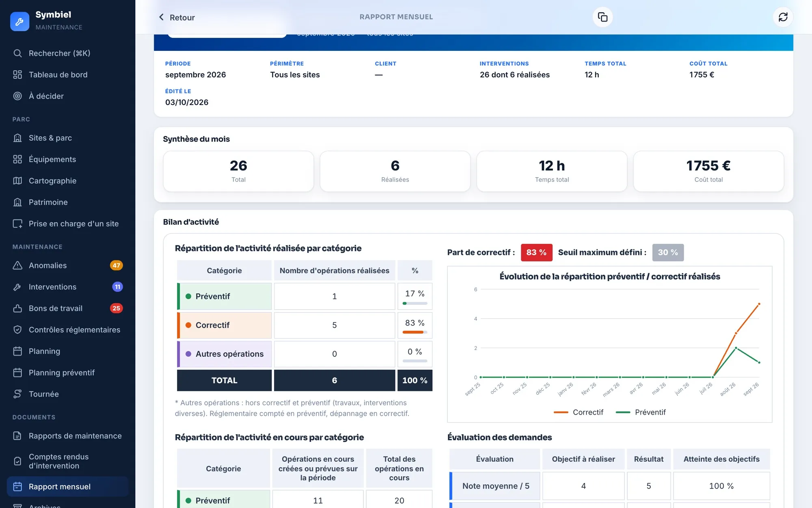
Task: Click the Correctif 83 % progress bar
Action: pos(415,332)
